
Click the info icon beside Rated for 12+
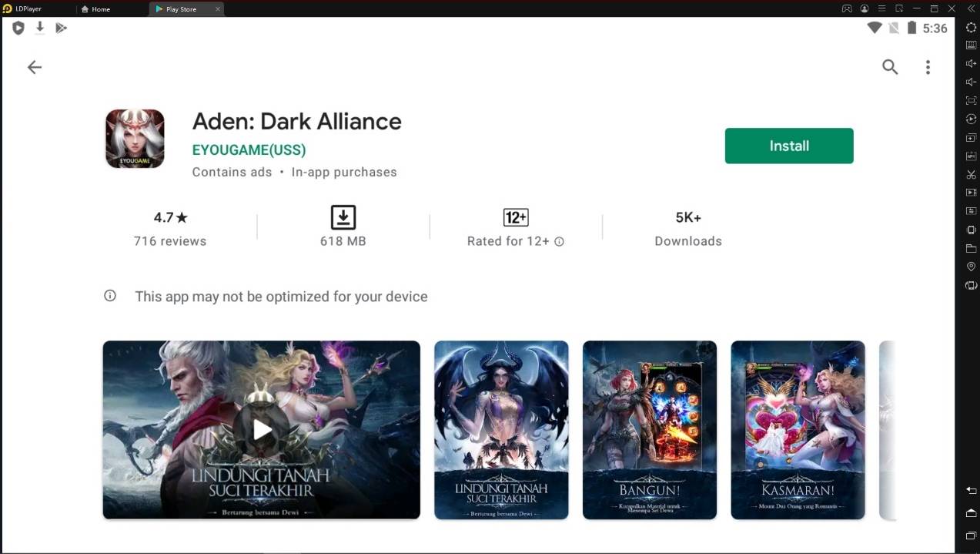click(x=560, y=241)
